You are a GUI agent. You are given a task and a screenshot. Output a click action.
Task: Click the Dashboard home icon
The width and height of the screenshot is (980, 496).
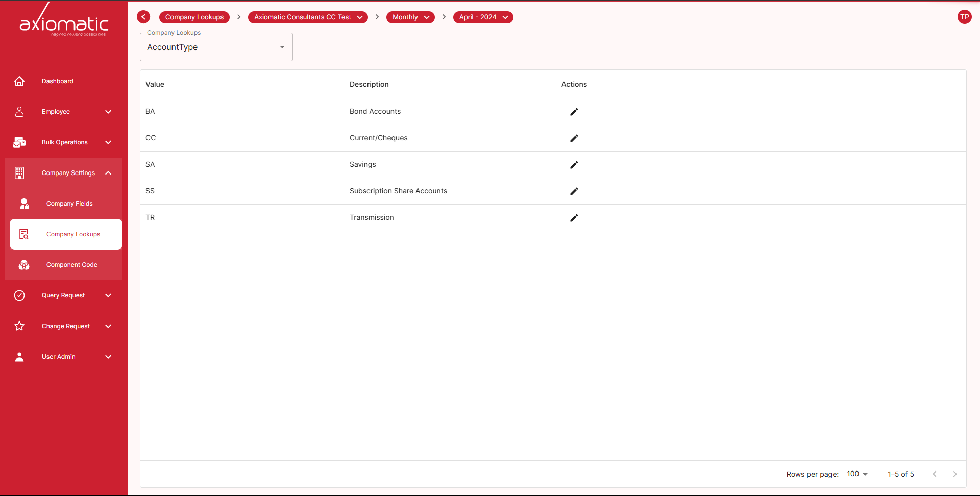coord(19,81)
